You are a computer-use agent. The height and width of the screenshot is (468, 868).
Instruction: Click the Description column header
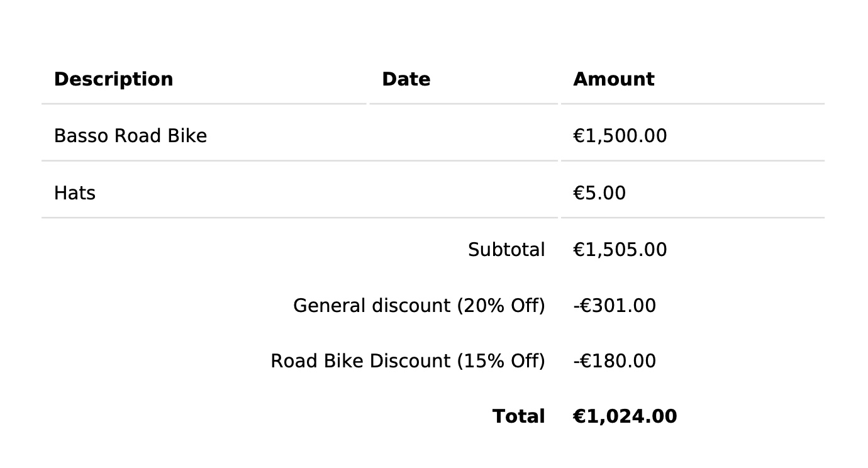(113, 80)
